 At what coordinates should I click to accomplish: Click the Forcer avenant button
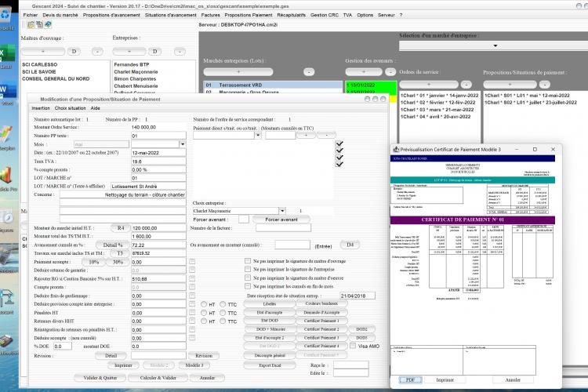click(281, 220)
